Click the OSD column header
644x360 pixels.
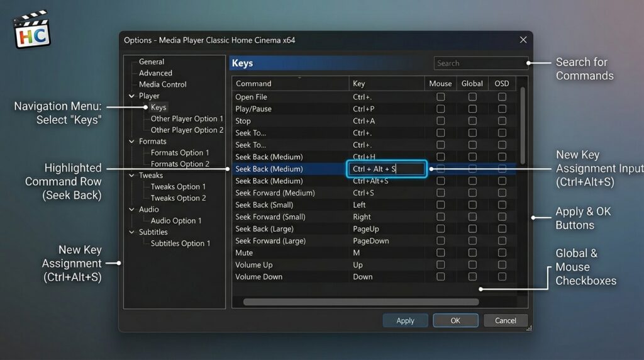tap(502, 84)
